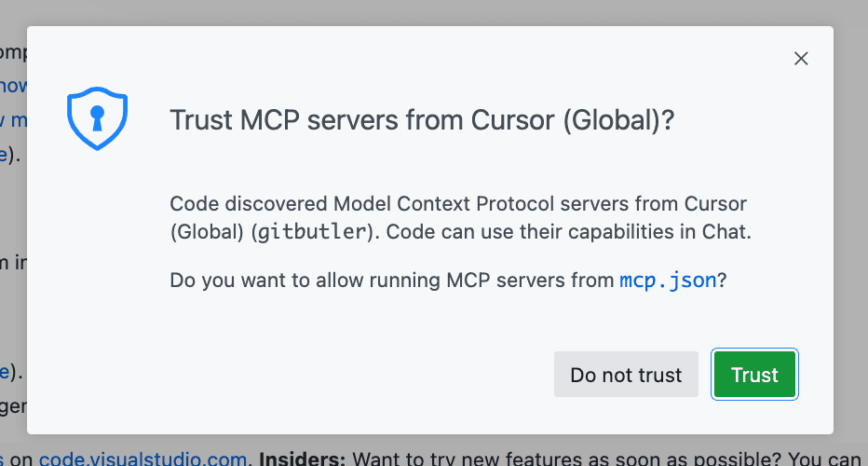Click the code.visualstudio.com link behind the dialog
The width and height of the screenshot is (868, 466).
tap(142, 458)
